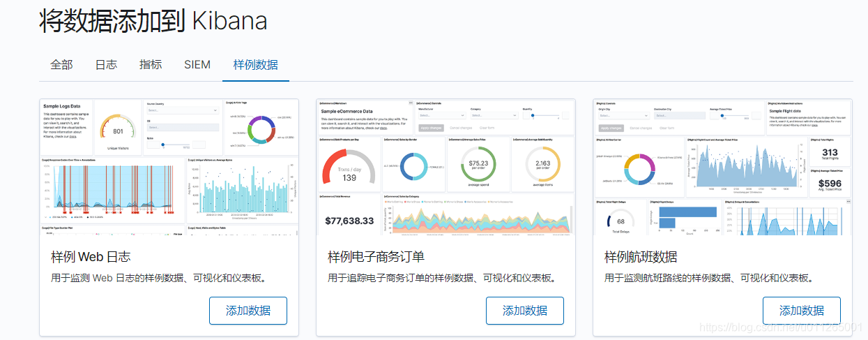Add data for 样例电子商务订单
Screen dimensions: 868x340
[x=525, y=311]
